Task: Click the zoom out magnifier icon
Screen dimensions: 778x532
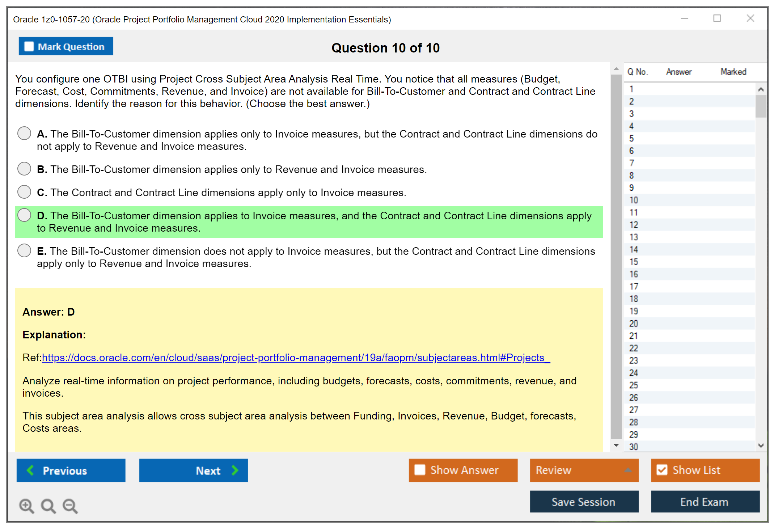Action: pyautogui.click(x=70, y=506)
